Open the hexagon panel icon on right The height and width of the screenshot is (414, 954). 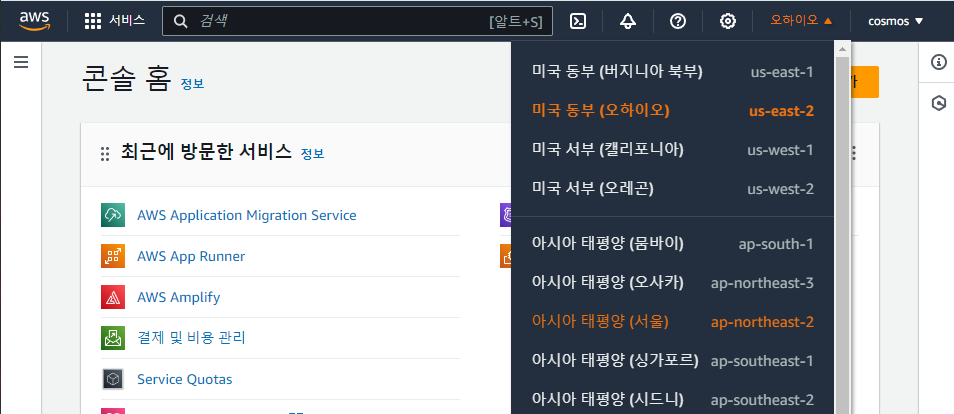(x=939, y=104)
